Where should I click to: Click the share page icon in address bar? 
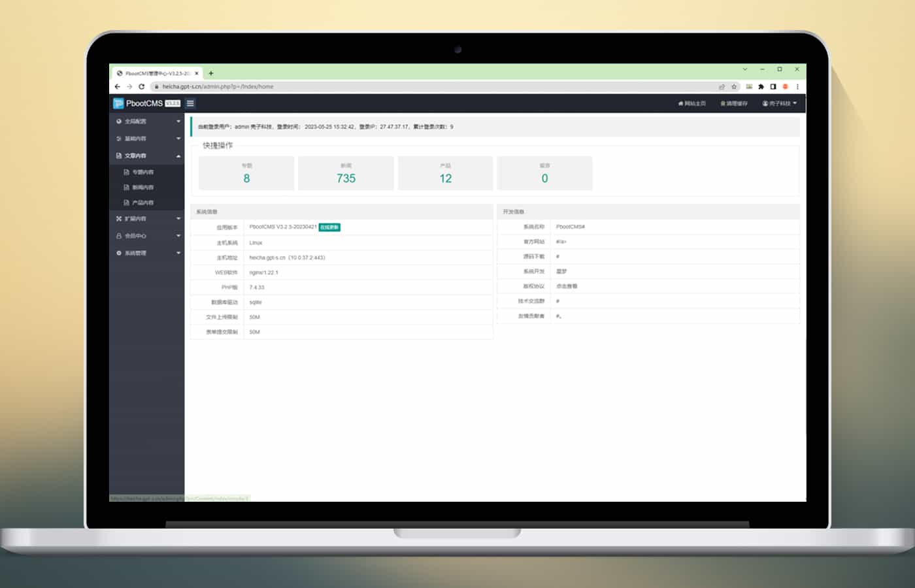722,86
